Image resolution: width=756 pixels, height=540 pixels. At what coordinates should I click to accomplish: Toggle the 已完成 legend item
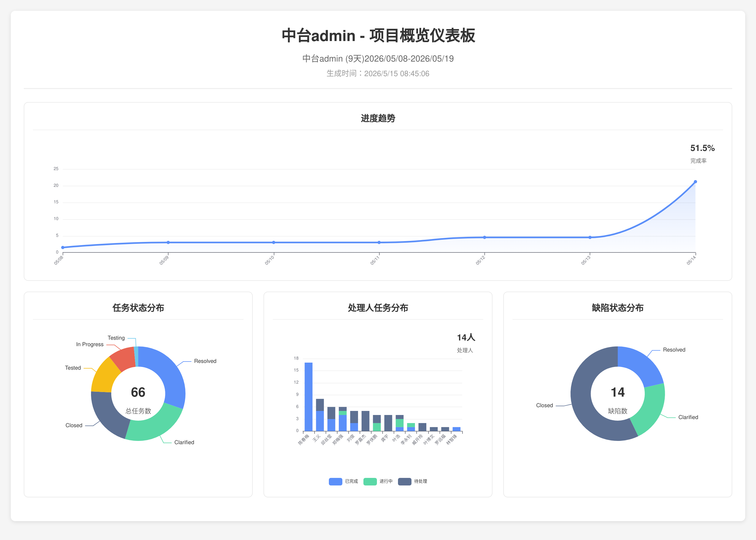click(x=343, y=481)
